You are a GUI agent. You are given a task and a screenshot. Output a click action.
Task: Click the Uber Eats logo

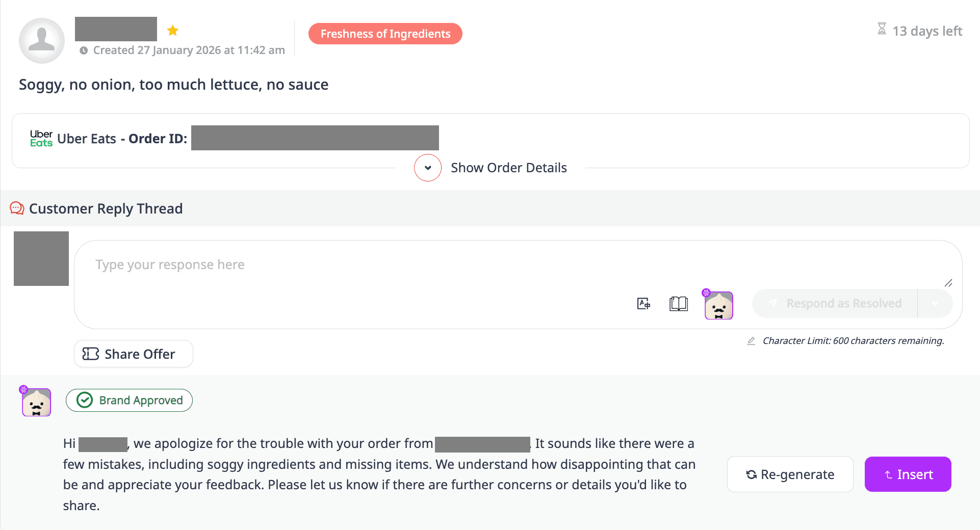41,138
